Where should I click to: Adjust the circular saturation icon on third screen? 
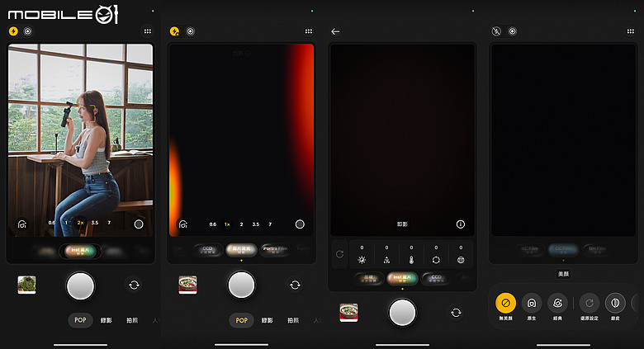click(x=436, y=260)
